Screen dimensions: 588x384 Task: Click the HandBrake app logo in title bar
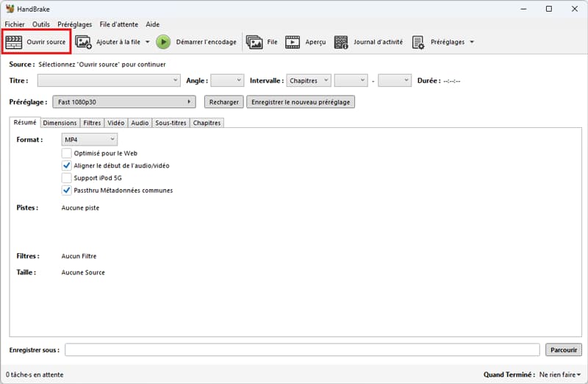(x=10, y=9)
